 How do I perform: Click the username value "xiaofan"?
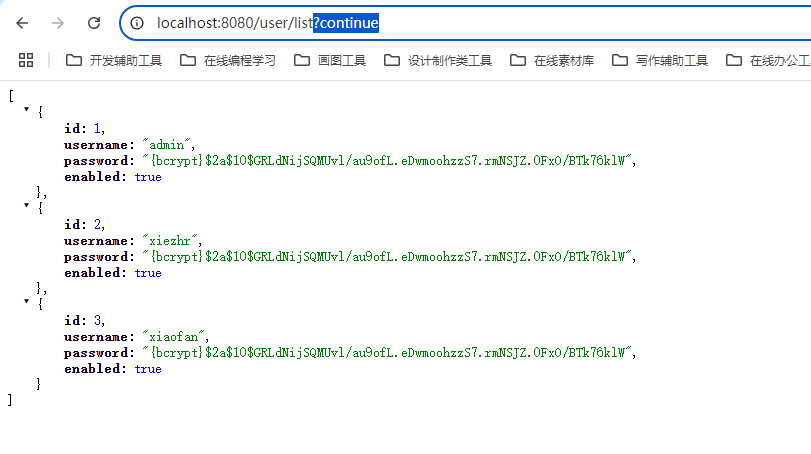pos(173,337)
